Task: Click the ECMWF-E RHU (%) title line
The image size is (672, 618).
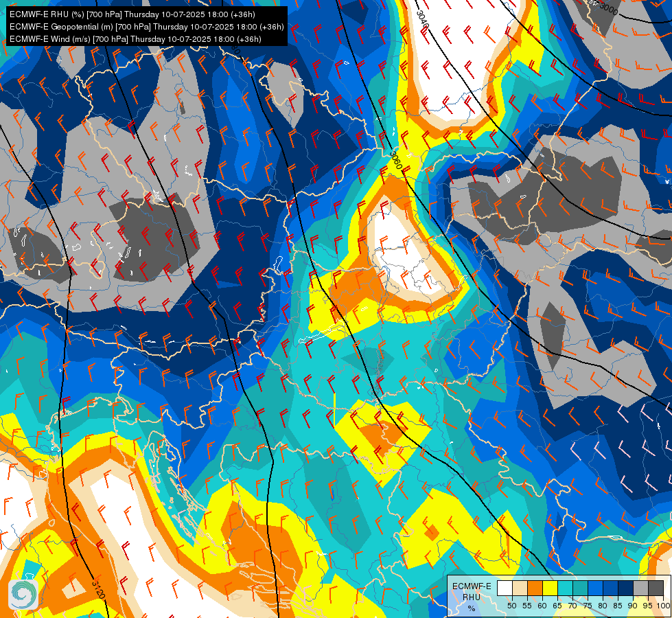Action: (x=132, y=14)
